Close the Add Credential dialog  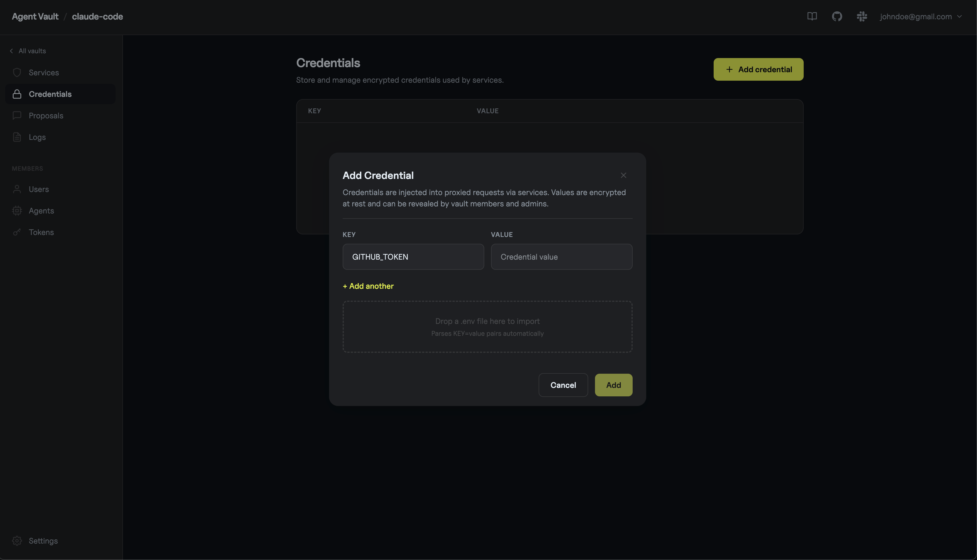point(624,175)
